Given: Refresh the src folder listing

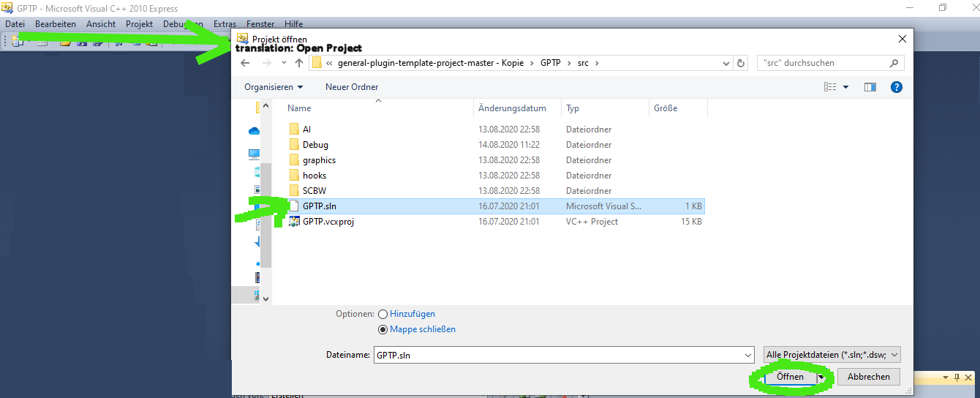Looking at the screenshot, I should [x=741, y=63].
